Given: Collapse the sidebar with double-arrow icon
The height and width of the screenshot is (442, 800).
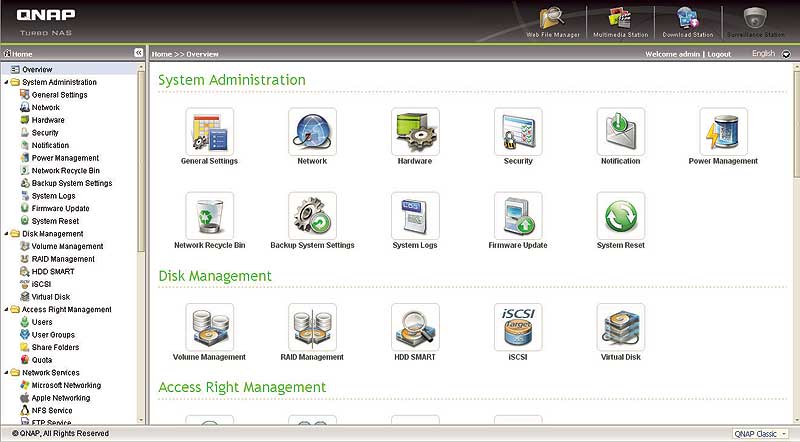Looking at the screenshot, I should (x=138, y=53).
